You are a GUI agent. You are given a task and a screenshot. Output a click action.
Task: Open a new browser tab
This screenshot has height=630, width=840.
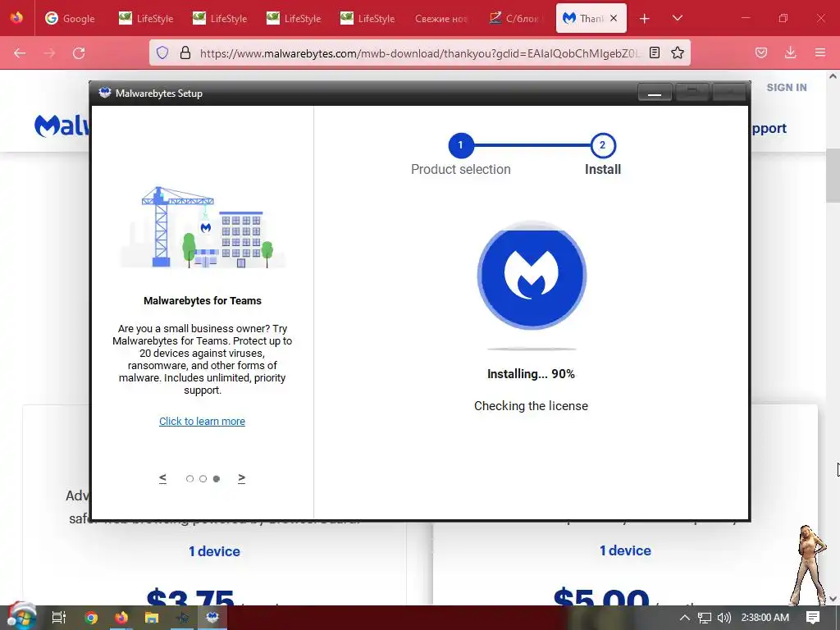[x=645, y=19]
